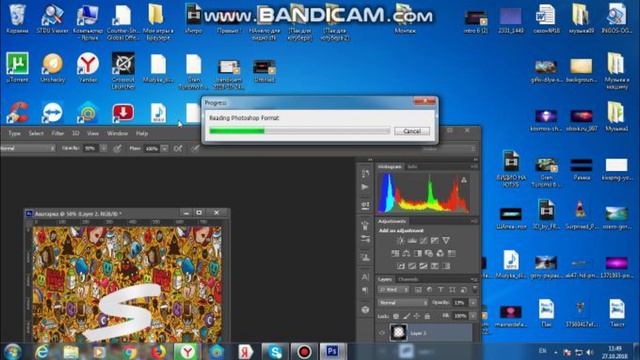Add a Brightness/Contrast adjustment
640x360 pixels.
click(400, 240)
